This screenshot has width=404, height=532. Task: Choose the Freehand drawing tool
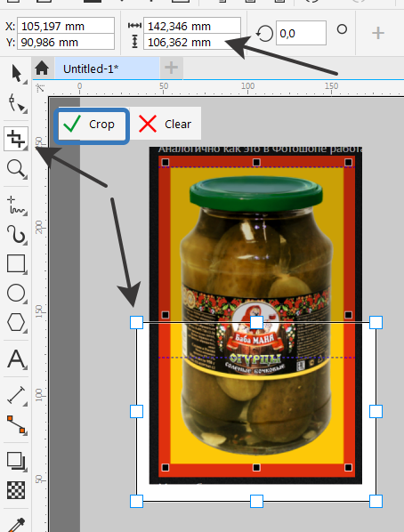click(x=16, y=206)
